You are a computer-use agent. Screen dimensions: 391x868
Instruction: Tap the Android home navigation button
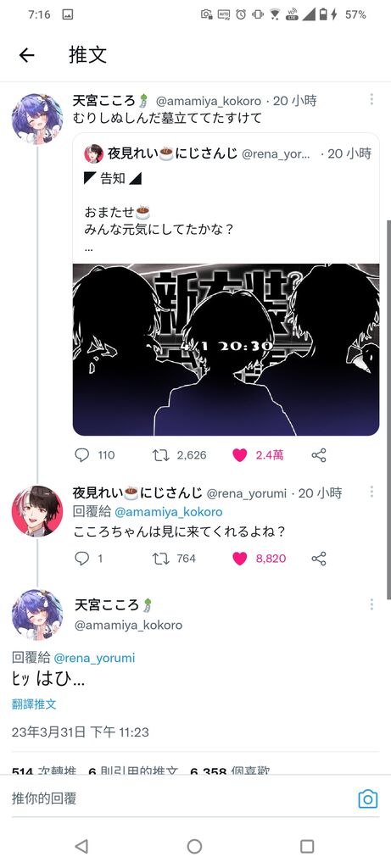(x=194, y=846)
